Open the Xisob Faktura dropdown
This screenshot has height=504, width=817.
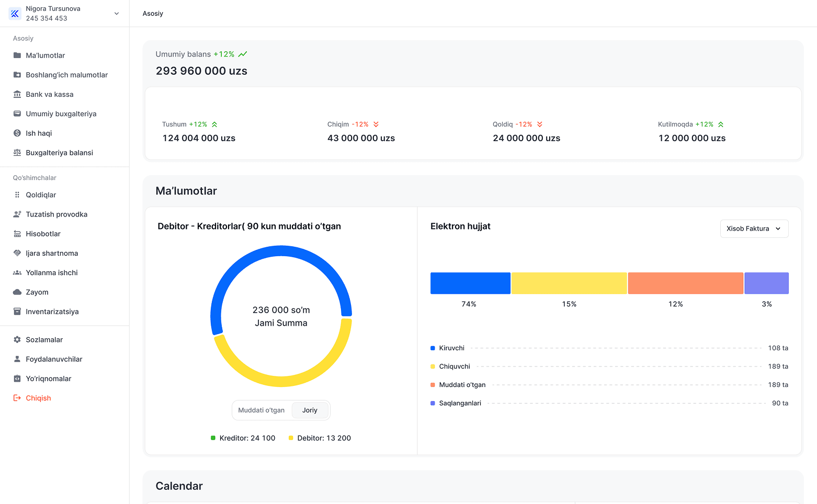point(754,228)
